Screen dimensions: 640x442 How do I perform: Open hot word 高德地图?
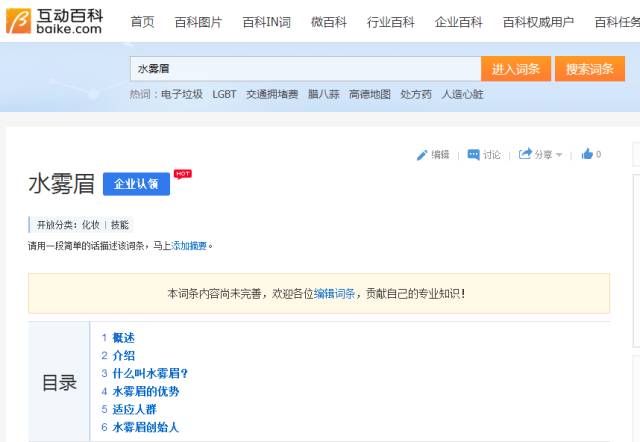point(370,94)
